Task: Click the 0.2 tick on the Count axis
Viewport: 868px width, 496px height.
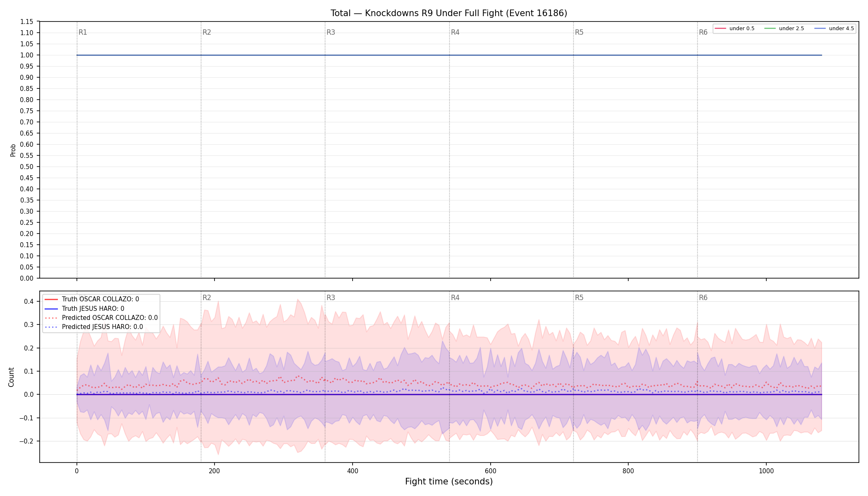Action: 29,348
